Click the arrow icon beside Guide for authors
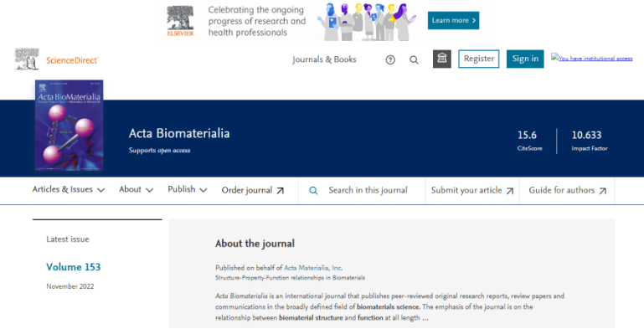This screenshot has width=644, height=329. pos(602,191)
